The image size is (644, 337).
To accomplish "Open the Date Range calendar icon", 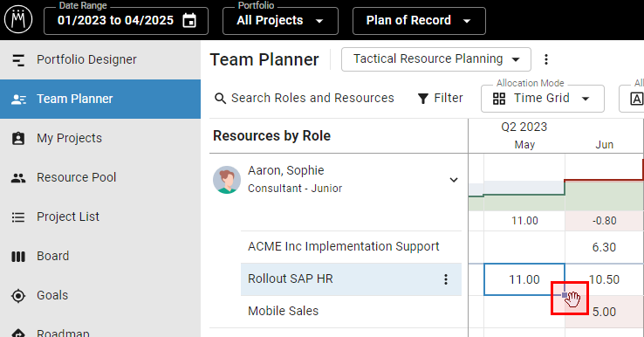I will (189, 21).
